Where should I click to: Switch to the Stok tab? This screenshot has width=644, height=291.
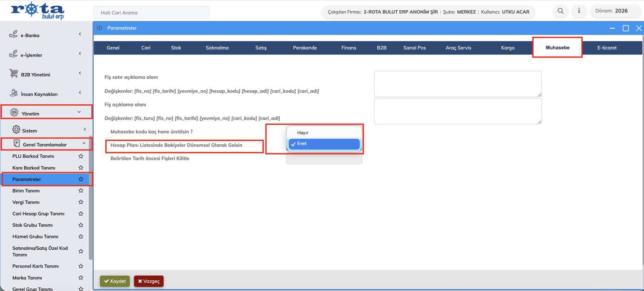coord(176,48)
